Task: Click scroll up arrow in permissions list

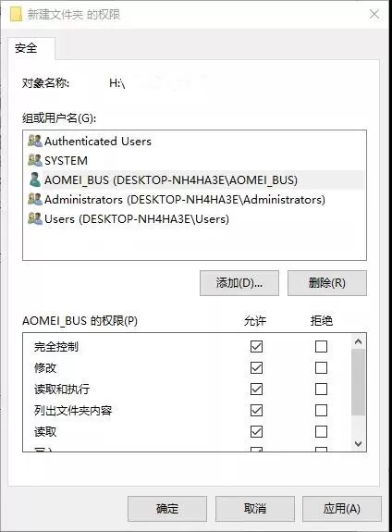Action: (x=359, y=341)
